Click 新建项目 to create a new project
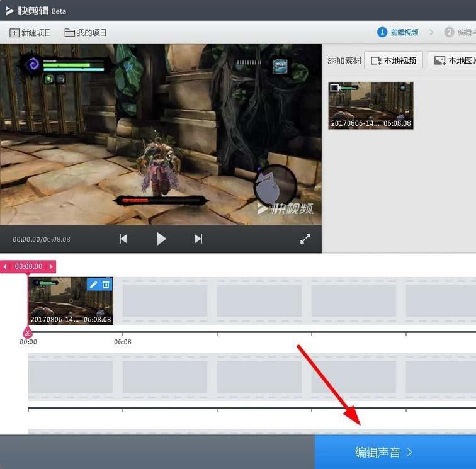Viewport: 476px width, 469px height. click(30, 33)
